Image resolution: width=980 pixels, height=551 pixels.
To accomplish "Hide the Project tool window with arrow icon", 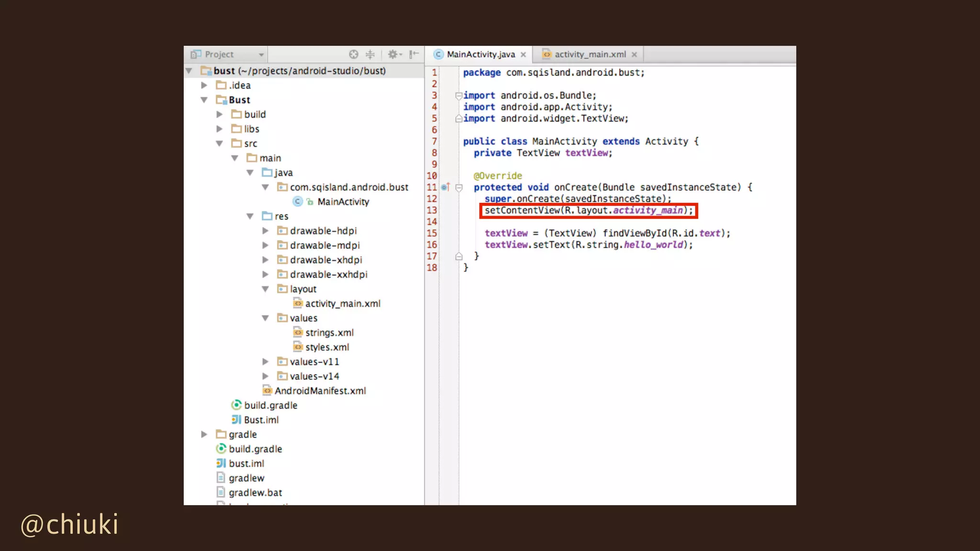I will coord(414,55).
